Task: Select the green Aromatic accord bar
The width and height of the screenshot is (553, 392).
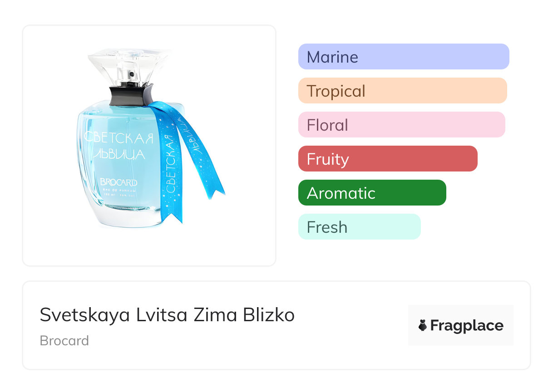Action: [x=372, y=193]
